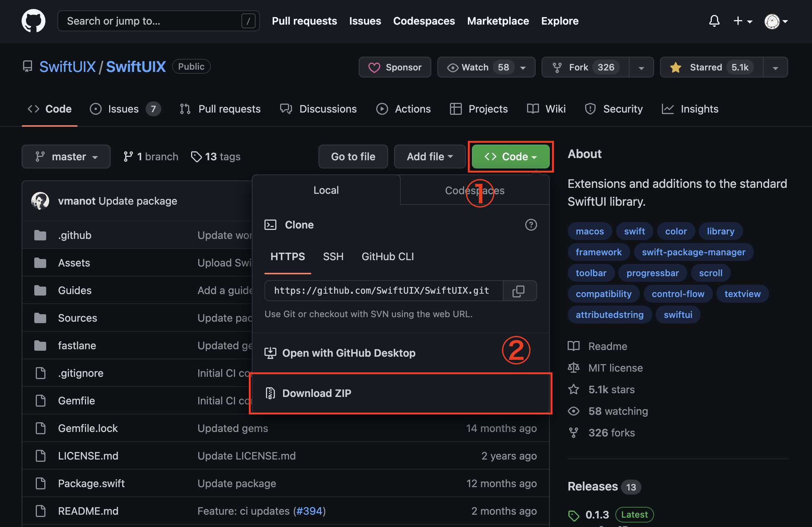
Task: Select the GitHub CLI clone tab
Action: [x=388, y=257]
